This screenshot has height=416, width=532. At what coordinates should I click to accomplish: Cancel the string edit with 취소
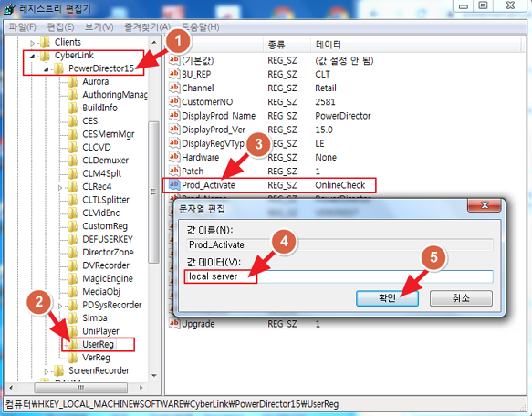point(461,298)
